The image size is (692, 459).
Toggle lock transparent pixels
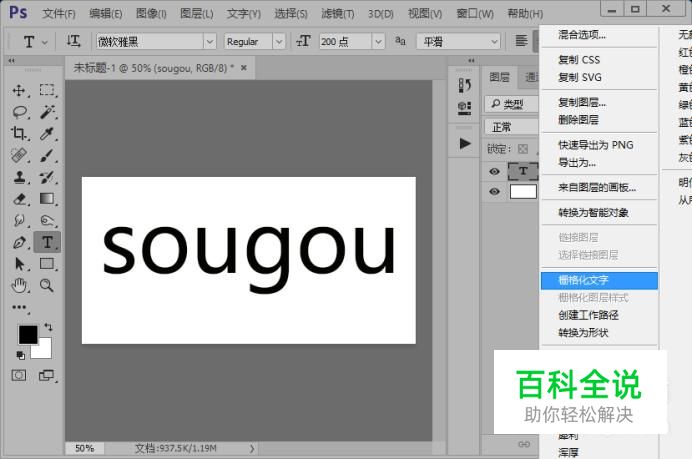point(523,149)
